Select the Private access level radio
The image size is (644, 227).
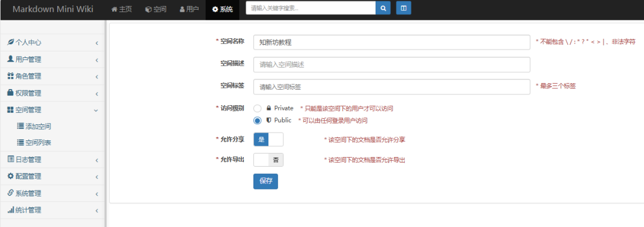[258, 109]
